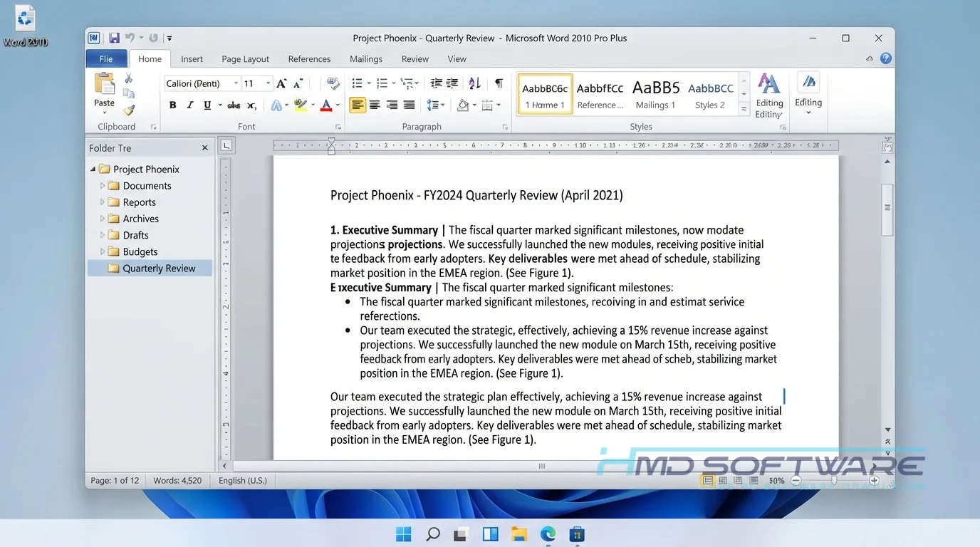Switch to the References tab
980x547 pixels.
(309, 59)
